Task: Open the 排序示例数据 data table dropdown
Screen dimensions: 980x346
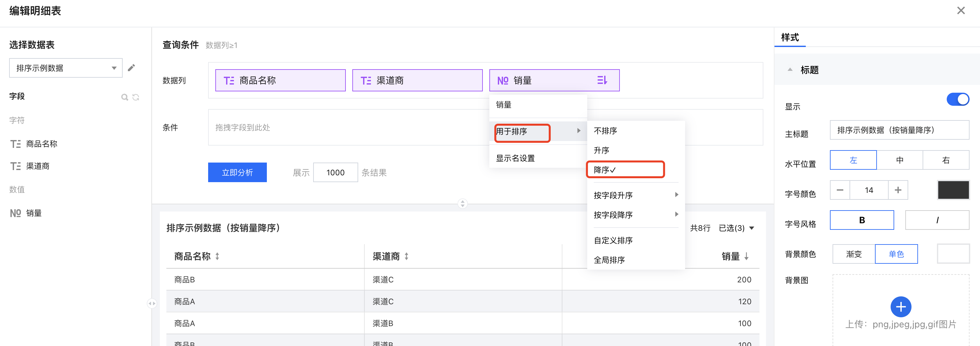Action: point(66,68)
